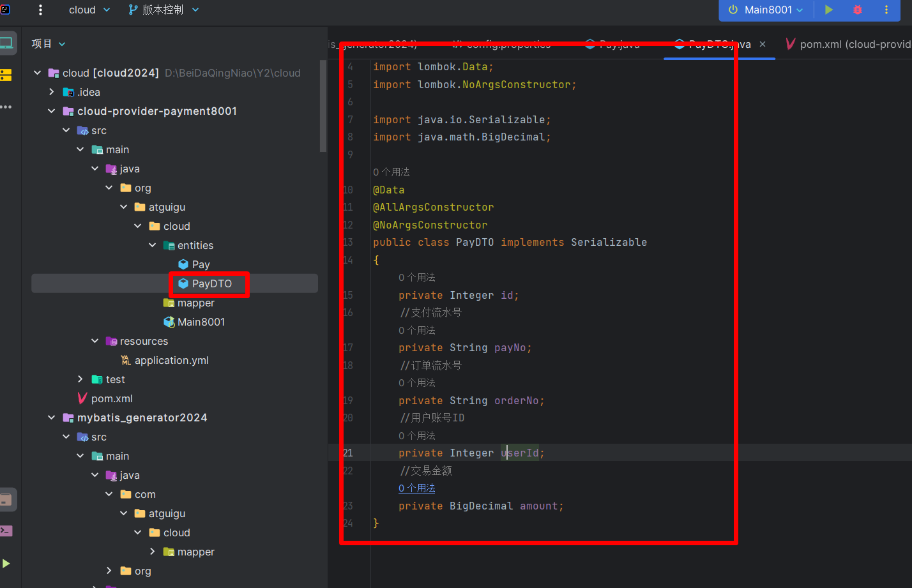Click the Serializable interface name in class declaration
The height and width of the screenshot is (588, 912).
(609, 243)
